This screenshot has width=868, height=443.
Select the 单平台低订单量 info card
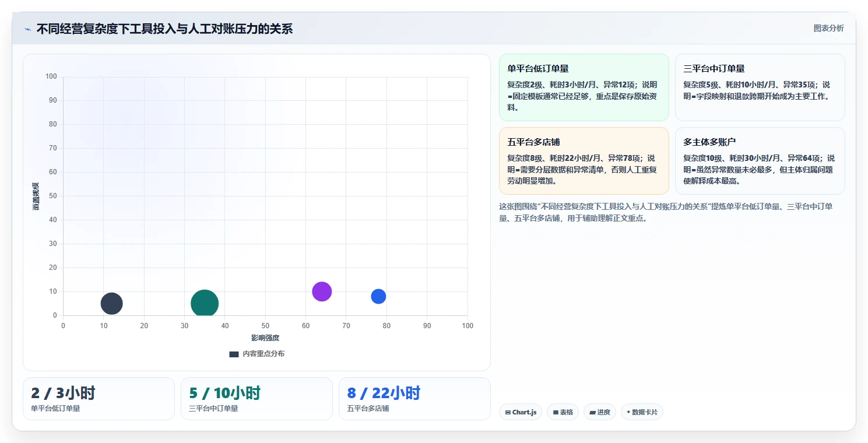coord(584,87)
